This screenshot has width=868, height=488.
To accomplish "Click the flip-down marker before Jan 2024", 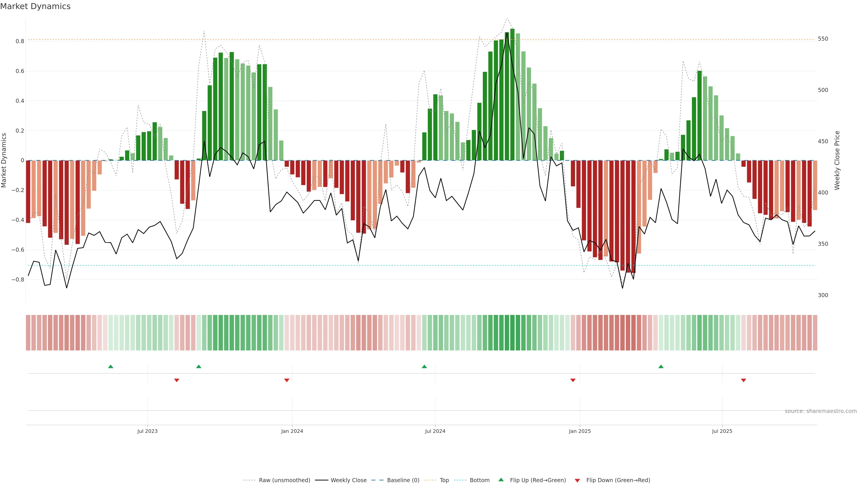I will pos(287,380).
